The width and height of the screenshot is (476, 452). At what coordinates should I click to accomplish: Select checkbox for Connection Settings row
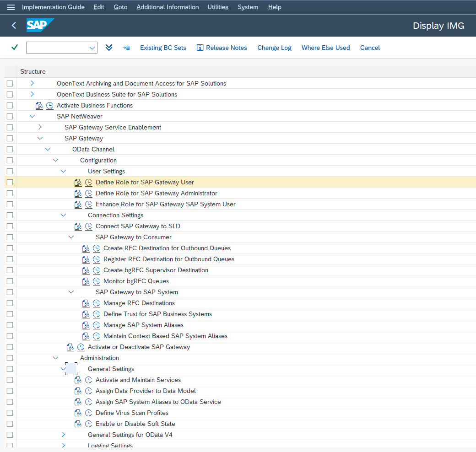point(10,215)
